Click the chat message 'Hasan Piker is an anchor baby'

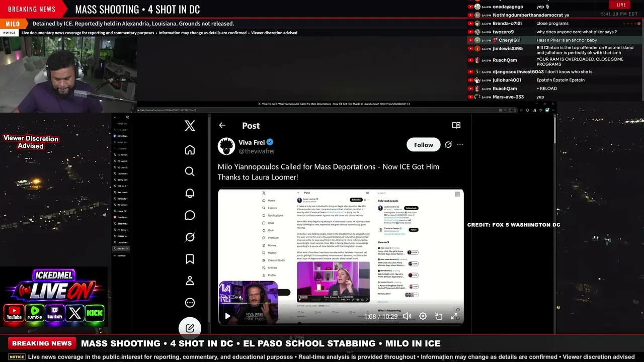coord(567,40)
